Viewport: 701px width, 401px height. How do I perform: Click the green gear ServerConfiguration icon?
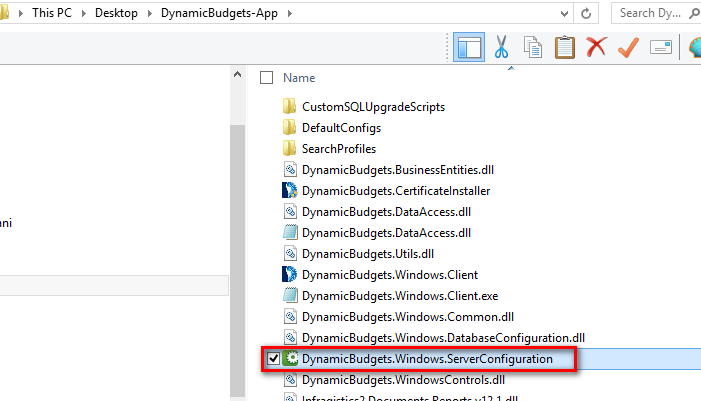(291, 359)
